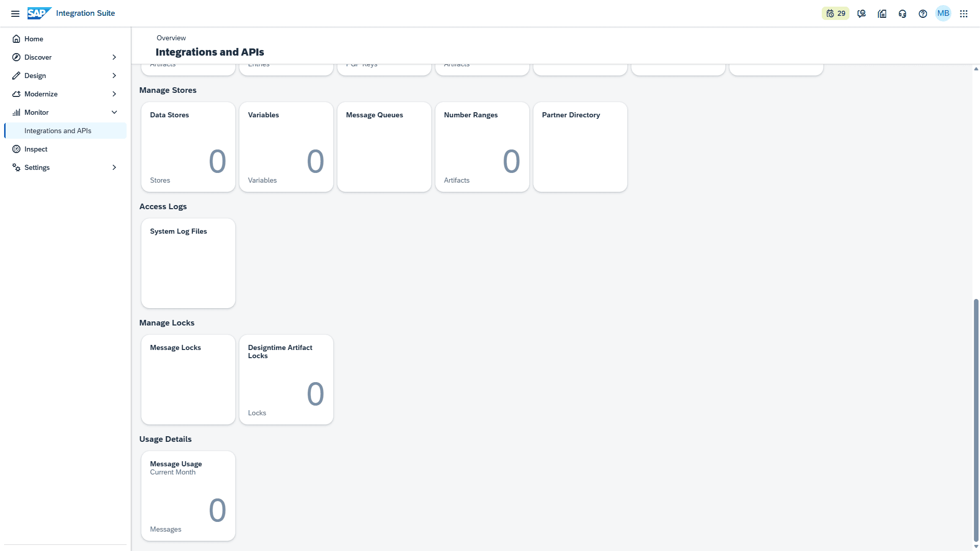Expand the Settings menu chevron
The height and width of the screenshot is (551, 980).
[x=114, y=167]
